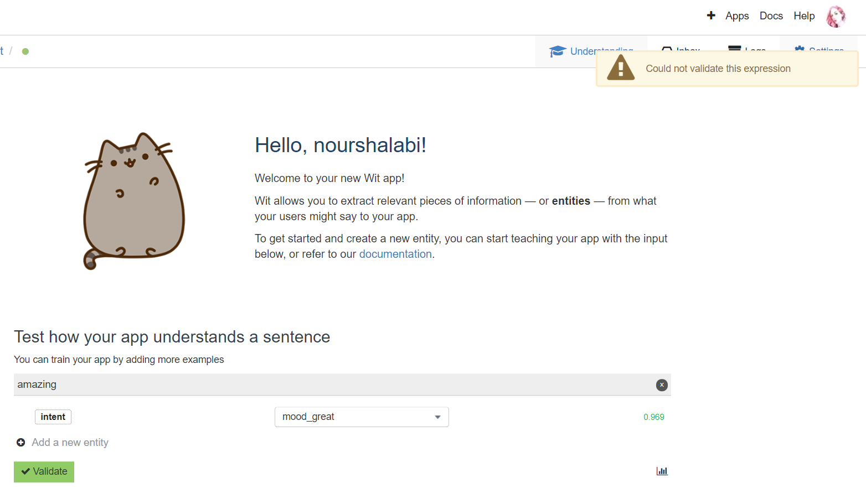
Task: Open the Understanding tab graduation cap icon
Action: tap(557, 51)
